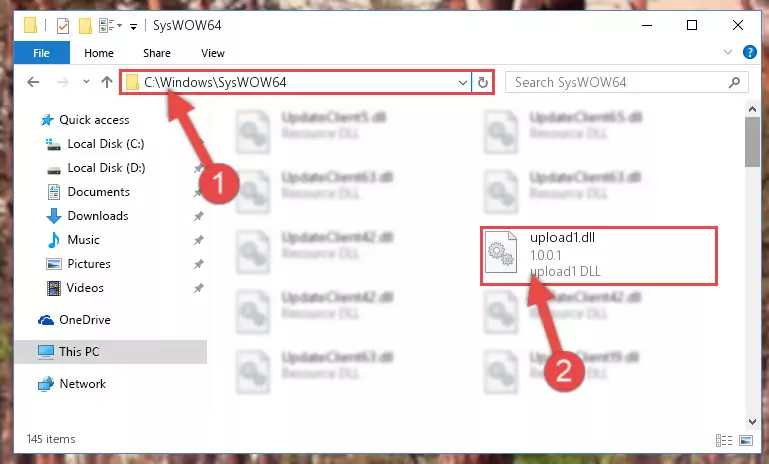769x464 pixels.
Task: Expand the ribbon with the chevron
Action: pos(728,52)
